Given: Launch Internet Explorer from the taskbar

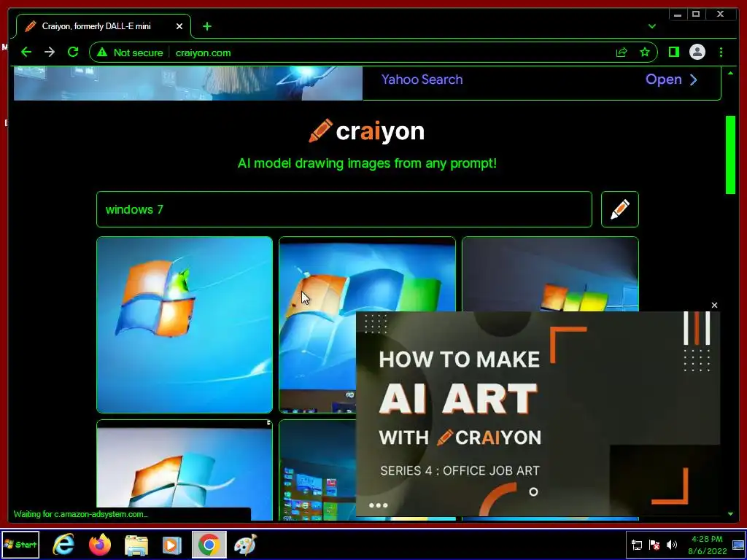Looking at the screenshot, I should [x=63, y=545].
